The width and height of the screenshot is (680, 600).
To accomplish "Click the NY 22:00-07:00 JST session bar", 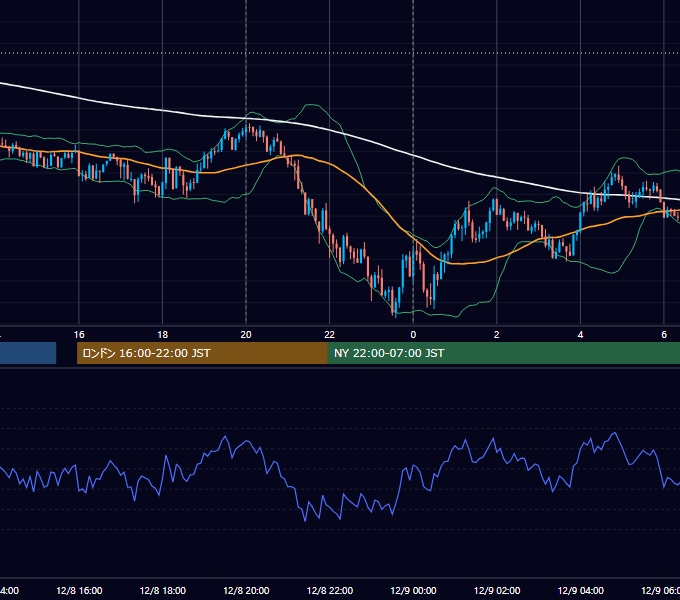I will [503, 353].
